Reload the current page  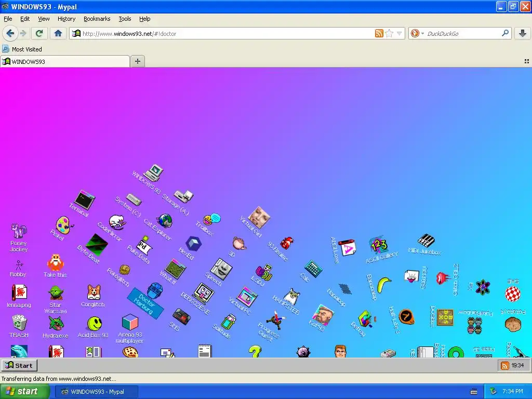point(39,33)
